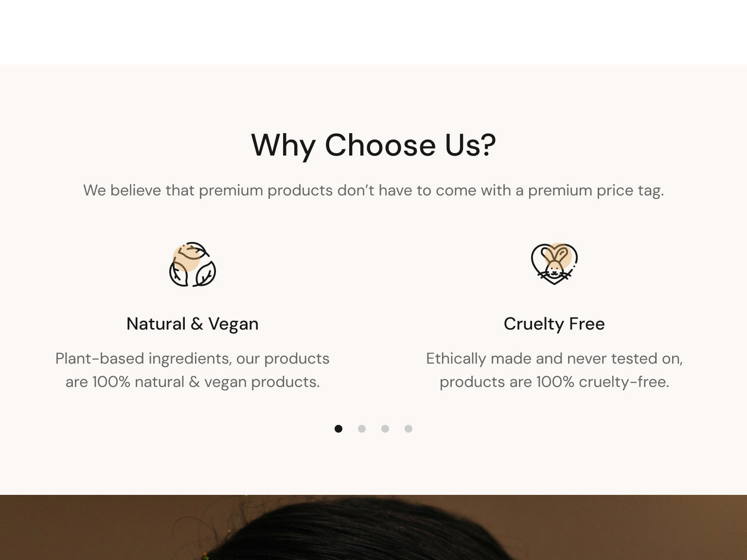
Task: Click the "Plant-based ingredients, our products" line
Action: [x=193, y=359]
